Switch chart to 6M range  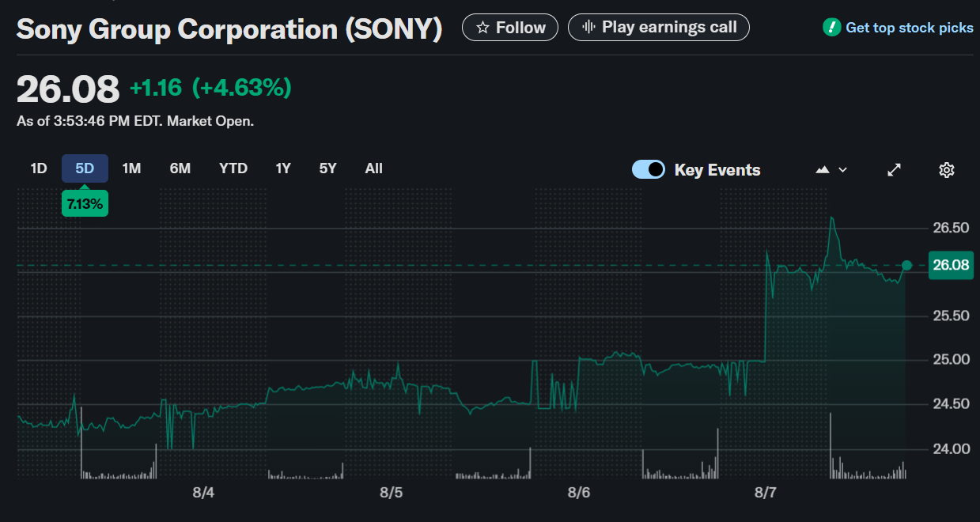180,168
